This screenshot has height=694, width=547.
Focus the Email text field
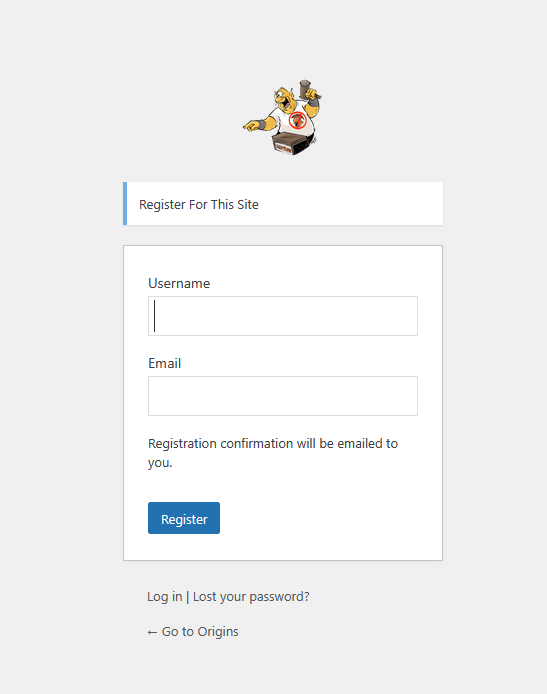tap(283, 396)
